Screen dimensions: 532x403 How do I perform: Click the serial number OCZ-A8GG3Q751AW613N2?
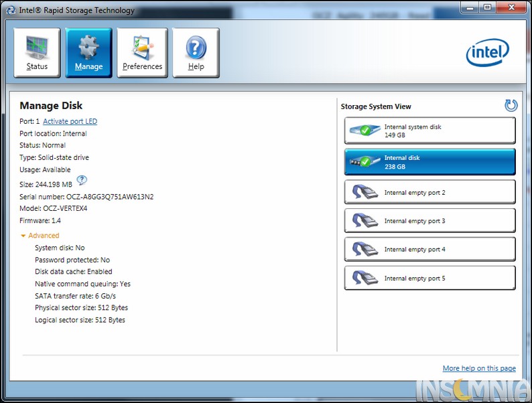[110, 197]
